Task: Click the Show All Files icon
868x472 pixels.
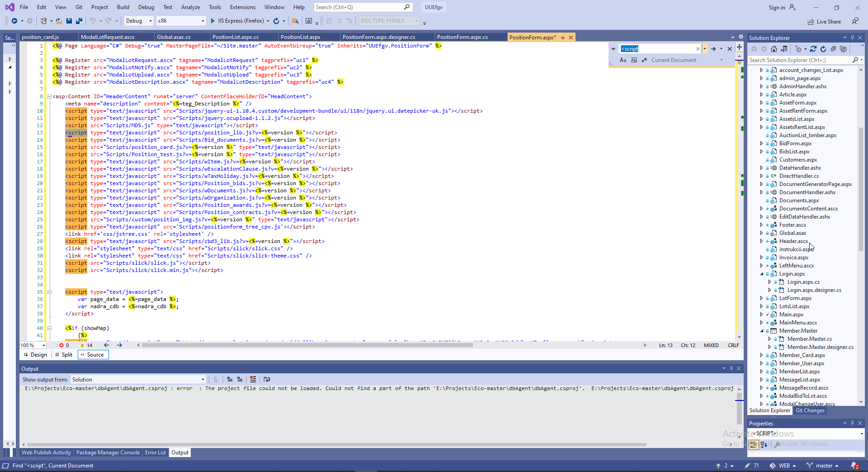Action: [x=843, y=49]
